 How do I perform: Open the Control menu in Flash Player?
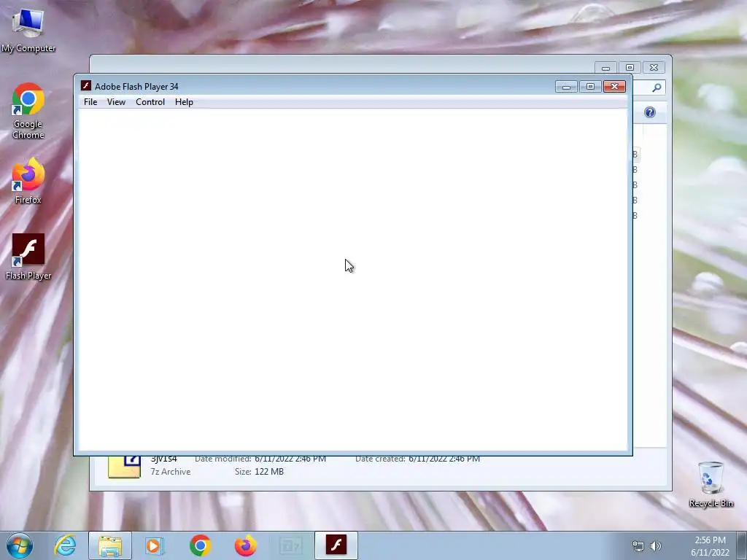(x=150, y=102)
